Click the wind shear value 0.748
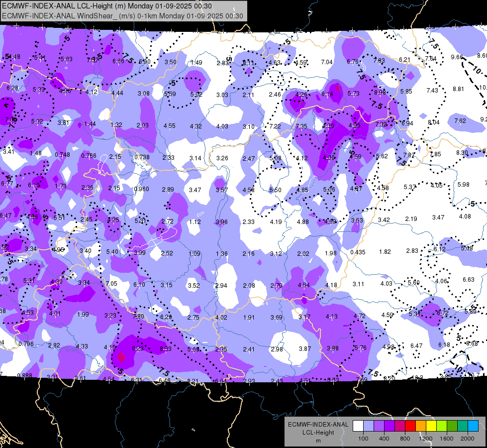This screenshot has height=448, width=487. tap(62, 154)
